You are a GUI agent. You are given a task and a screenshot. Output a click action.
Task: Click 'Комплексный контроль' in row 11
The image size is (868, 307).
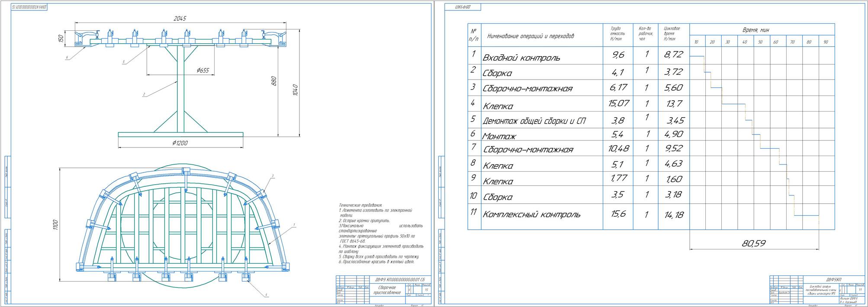[531, 214]
